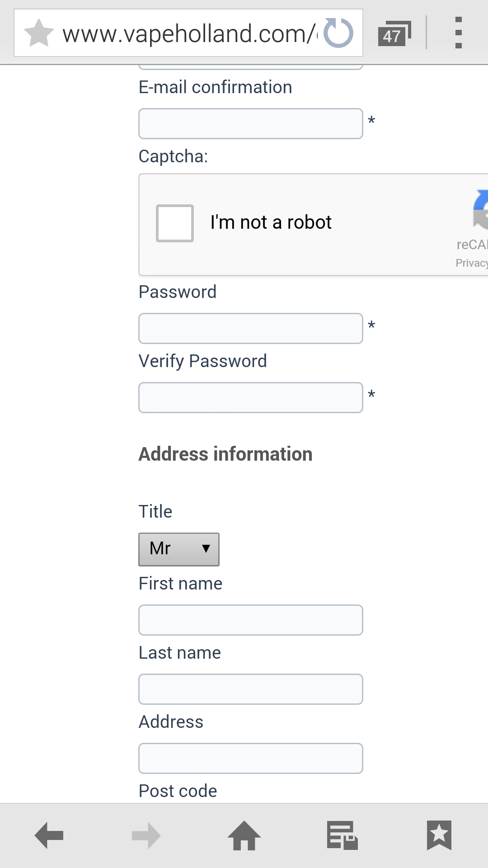The width and height of the screenshot is (488, 868).
Task: Click the Address input field
Action: [250, 758]
